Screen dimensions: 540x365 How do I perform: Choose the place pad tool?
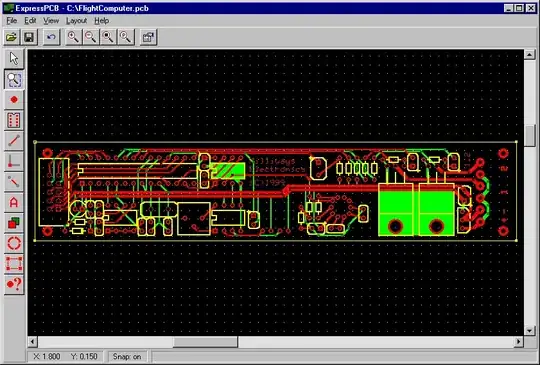point(14,100)
